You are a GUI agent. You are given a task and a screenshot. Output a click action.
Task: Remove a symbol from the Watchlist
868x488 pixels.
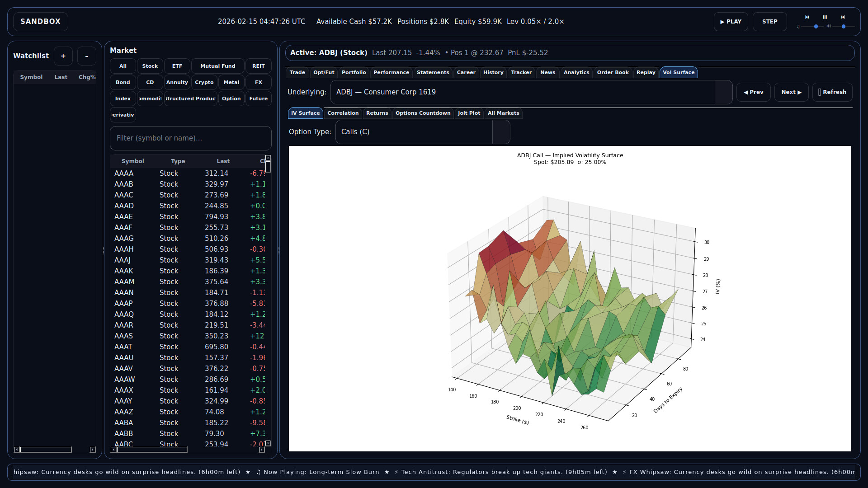(86, 56)
